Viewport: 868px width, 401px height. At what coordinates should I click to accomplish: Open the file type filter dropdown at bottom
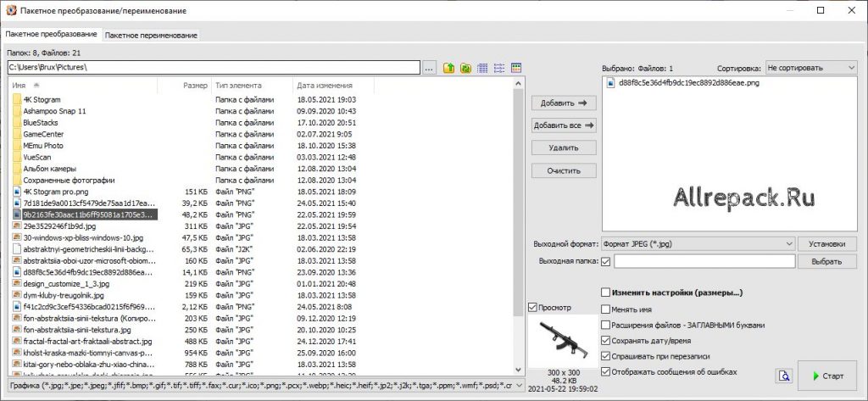point(265,384)
